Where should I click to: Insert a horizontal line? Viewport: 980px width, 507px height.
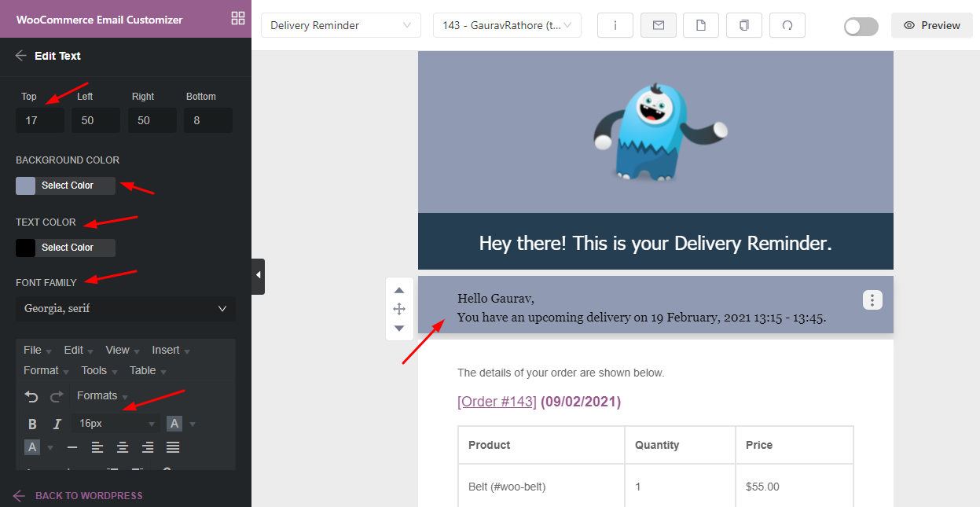coord(72,447)
